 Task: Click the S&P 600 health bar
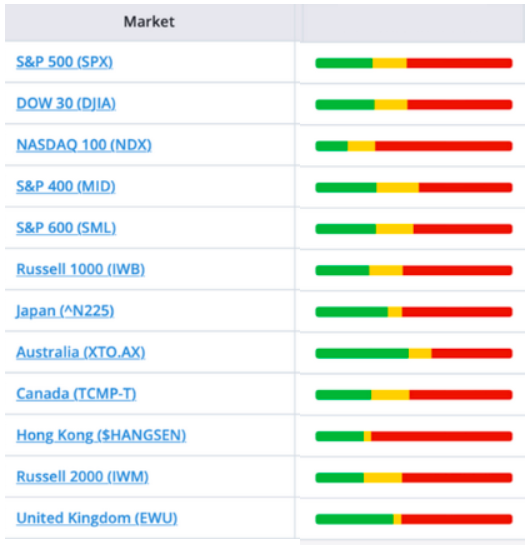(414, 229)
